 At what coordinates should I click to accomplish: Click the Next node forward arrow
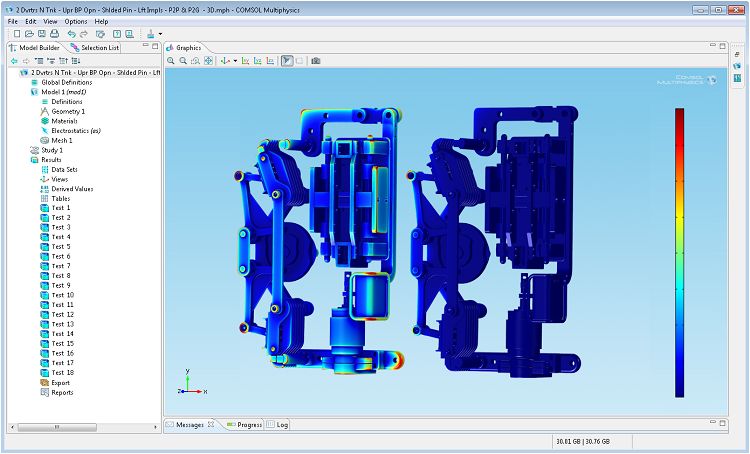click(x=26, y=61)
